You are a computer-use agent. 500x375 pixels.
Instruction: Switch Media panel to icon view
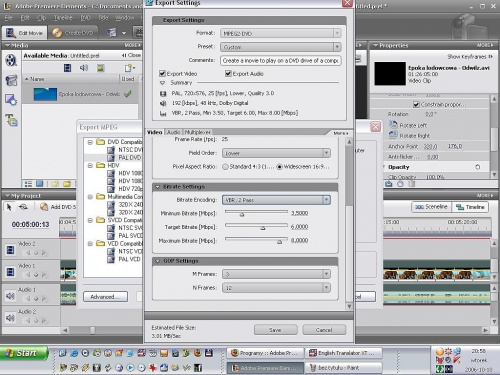(x=40, y=184)
